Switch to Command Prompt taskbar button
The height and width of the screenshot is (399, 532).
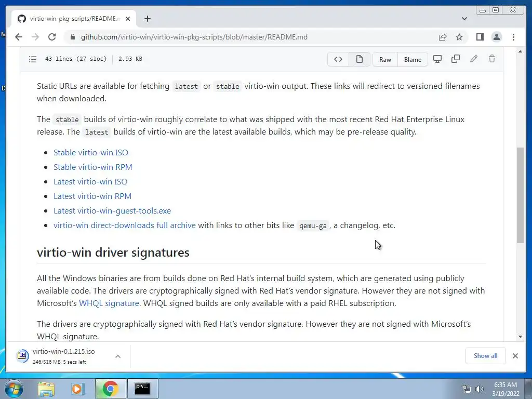[142, 389]
